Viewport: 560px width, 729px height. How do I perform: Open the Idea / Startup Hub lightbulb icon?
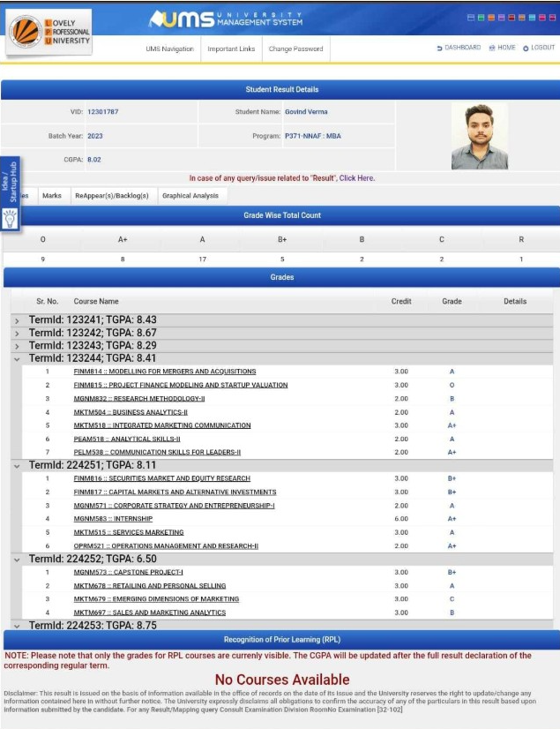10,220
